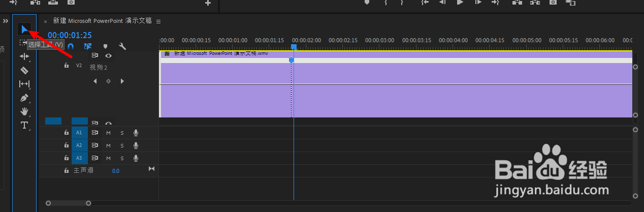This screenshot has width=644, height=212.
Task: Select the Slip tool
Action: pos(24,84)
